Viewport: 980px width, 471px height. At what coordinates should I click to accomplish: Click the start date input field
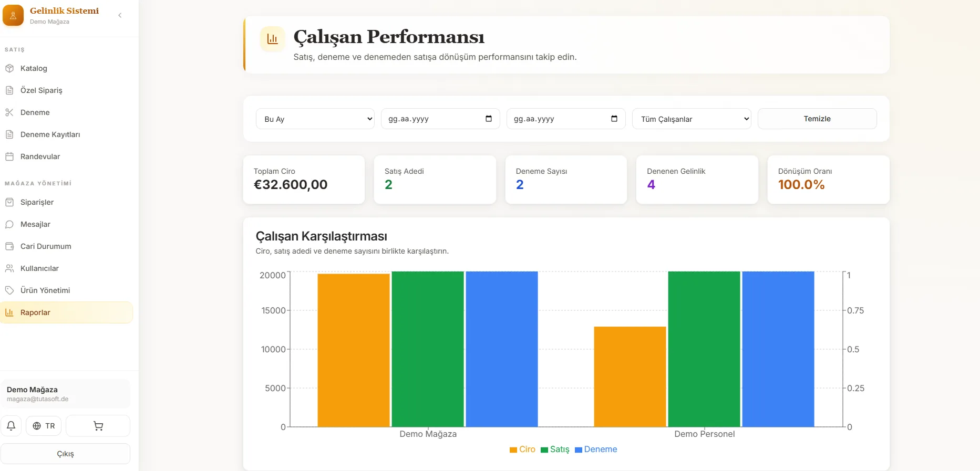pyautogui.click(x=440, y=119)
